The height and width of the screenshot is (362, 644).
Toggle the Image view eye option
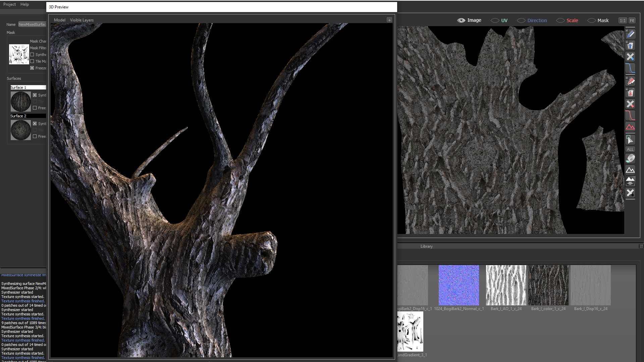pyautogui.click(x=461, y=20)
